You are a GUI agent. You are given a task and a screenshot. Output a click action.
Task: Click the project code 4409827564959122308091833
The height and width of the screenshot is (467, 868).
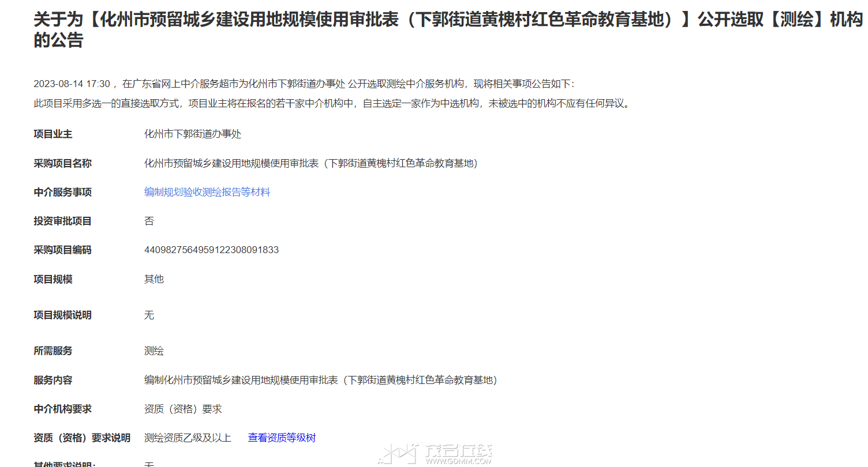[211, 250]
